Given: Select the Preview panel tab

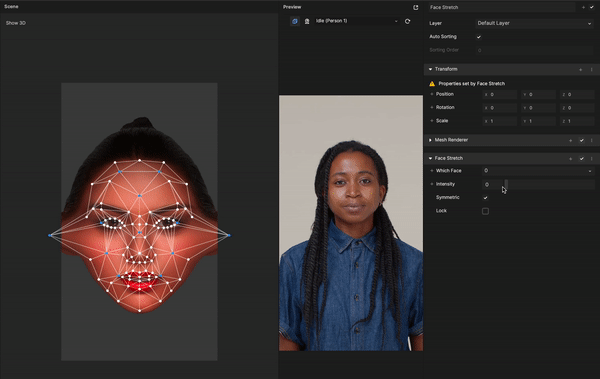Looking at the screenshot, I should tap(292, 7).
